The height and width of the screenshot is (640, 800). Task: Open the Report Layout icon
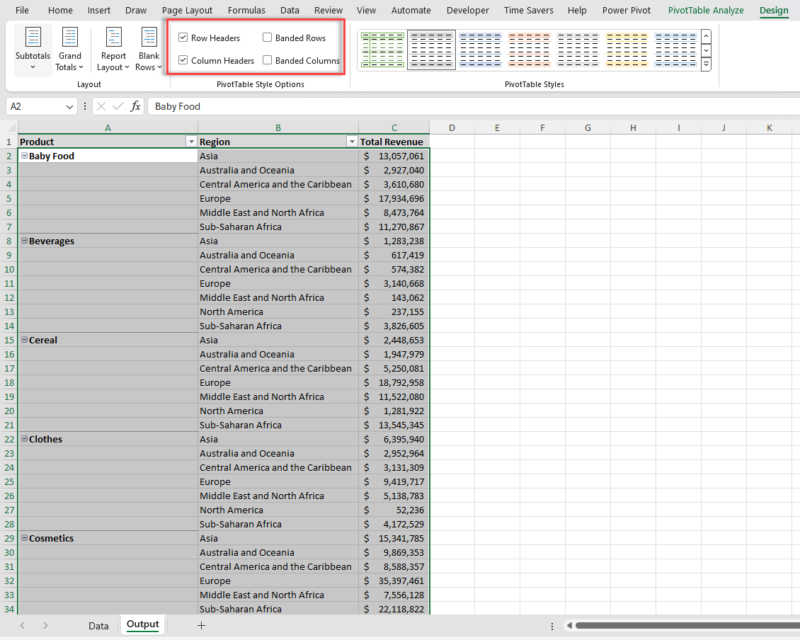pos(113,48)
